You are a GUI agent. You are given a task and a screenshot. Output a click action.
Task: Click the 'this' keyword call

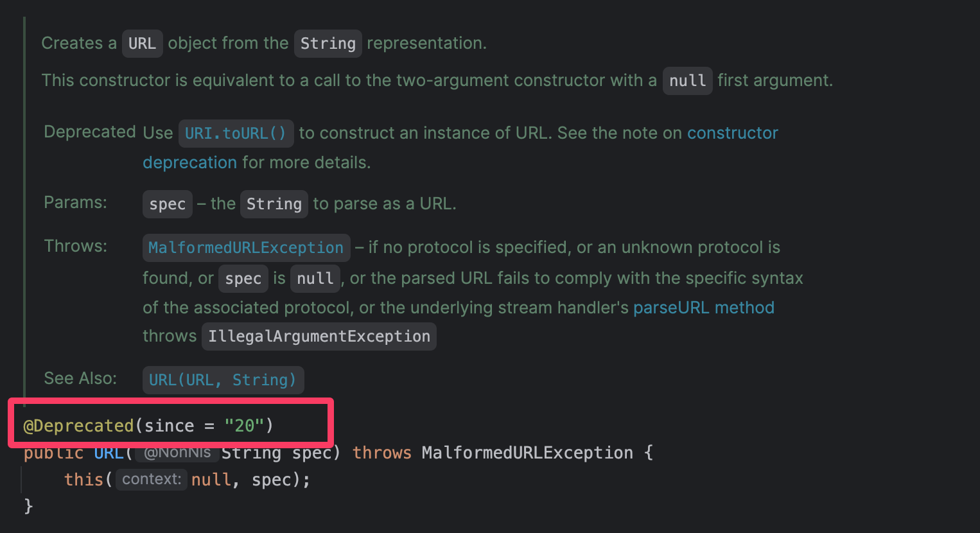83,480
